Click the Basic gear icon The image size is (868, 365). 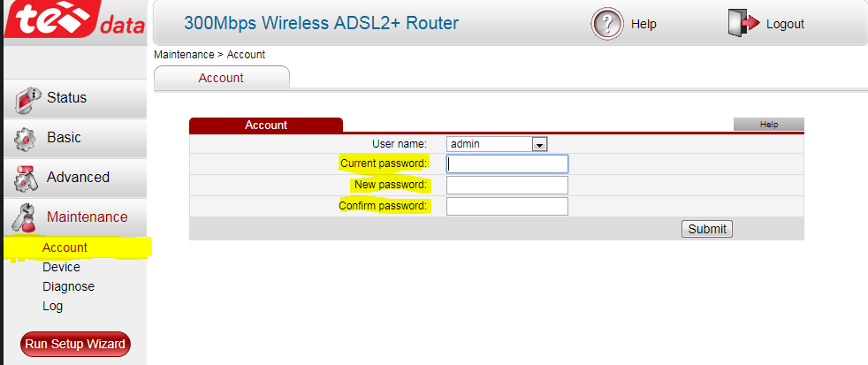tap(27, 139)
